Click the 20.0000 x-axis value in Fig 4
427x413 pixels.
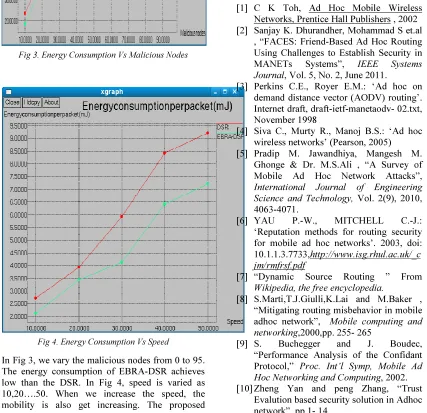[x=79, y=328]
